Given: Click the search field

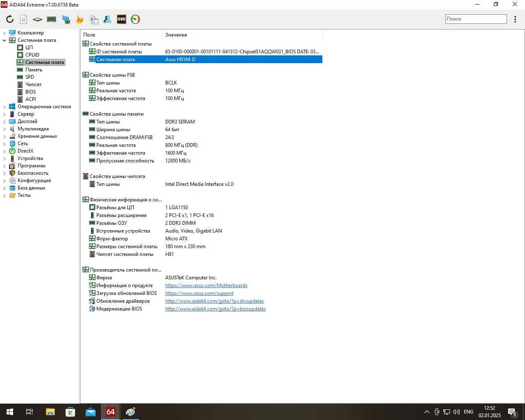Looking at the screenshot, I should click(476, 19).
